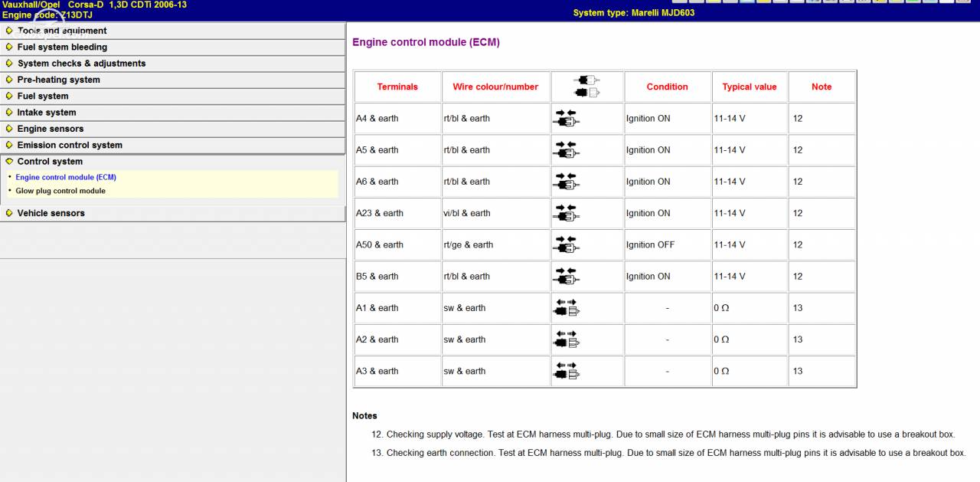This screenshot has height=482, width=980.
Task: Click the connector icon in the table header
Action: click(587, 87)
